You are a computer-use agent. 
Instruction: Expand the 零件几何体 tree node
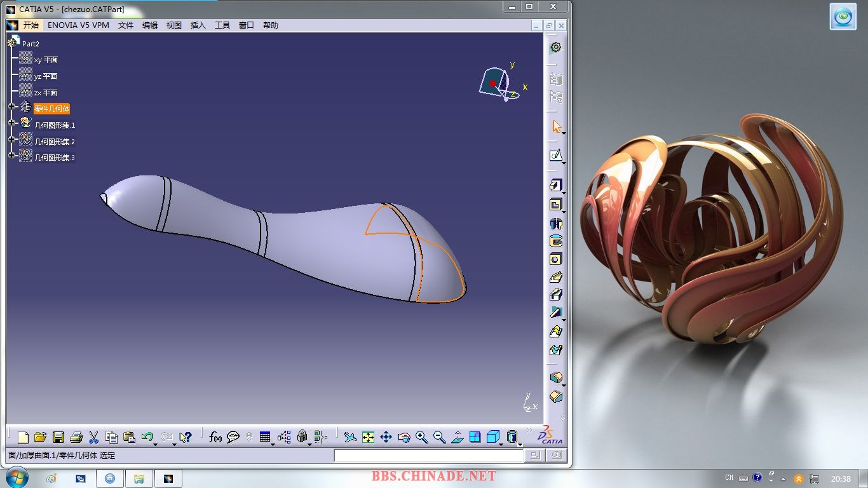click(x=11, y=107)
